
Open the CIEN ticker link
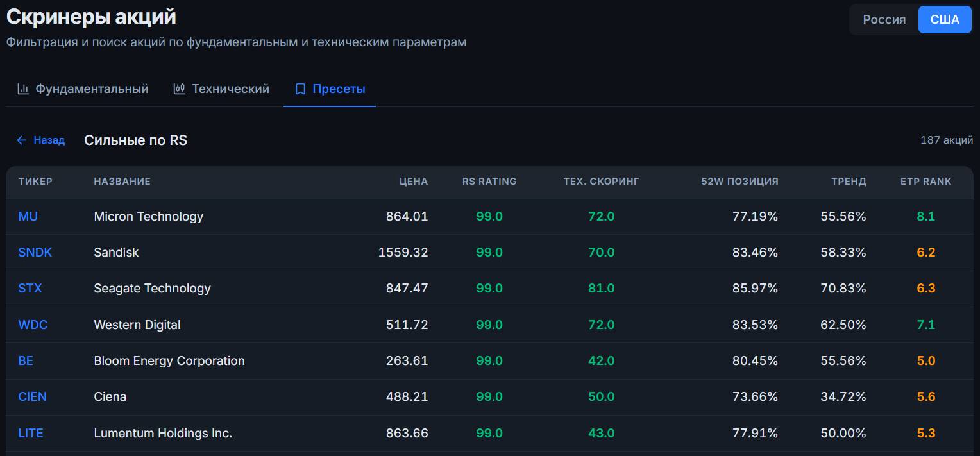pos(33,397)
